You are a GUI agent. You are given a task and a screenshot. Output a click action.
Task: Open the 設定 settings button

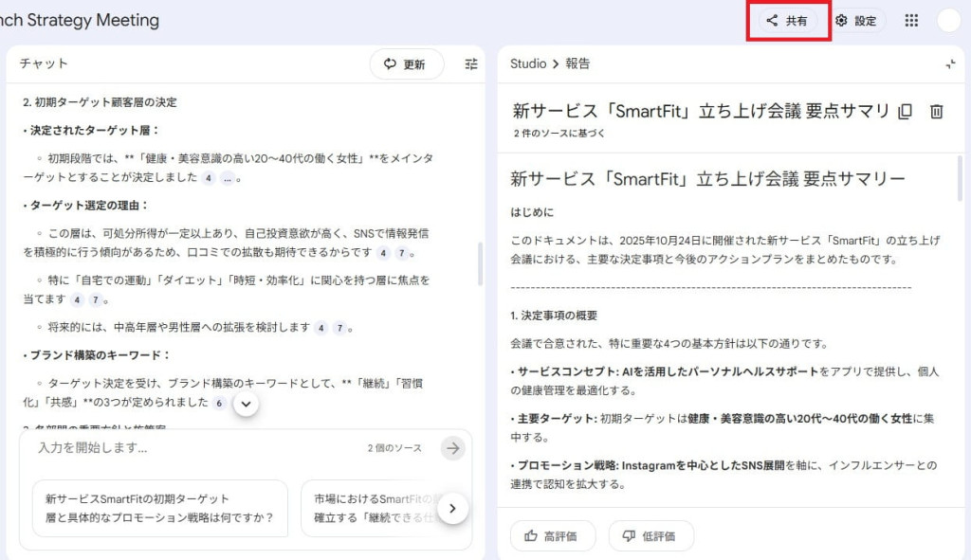tap(856, 20)
